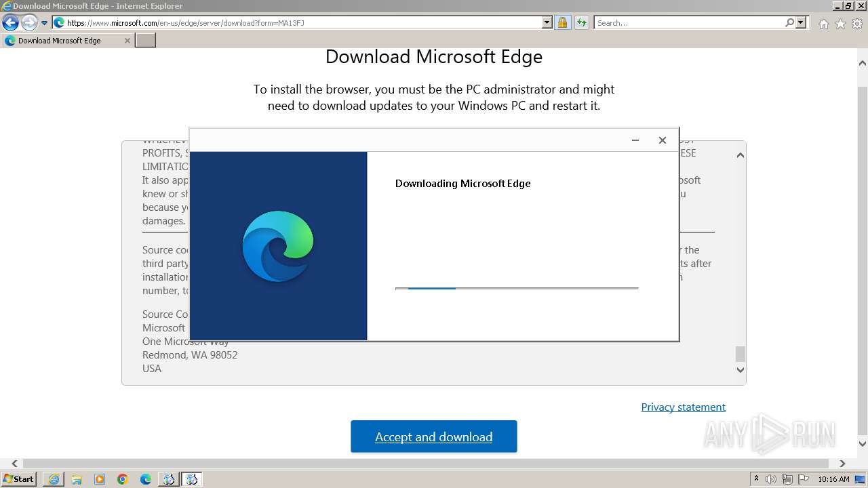Open the security lock report icon

tap(562, 23)
